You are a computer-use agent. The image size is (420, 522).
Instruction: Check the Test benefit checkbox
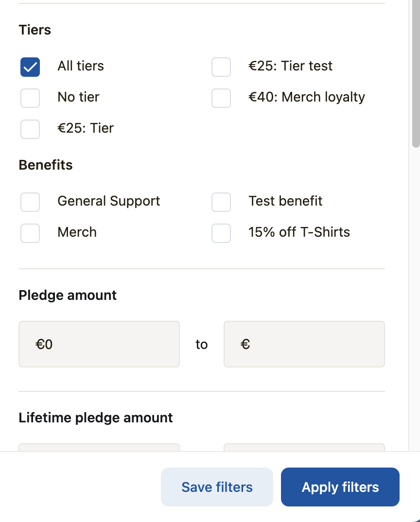point(221,202)
